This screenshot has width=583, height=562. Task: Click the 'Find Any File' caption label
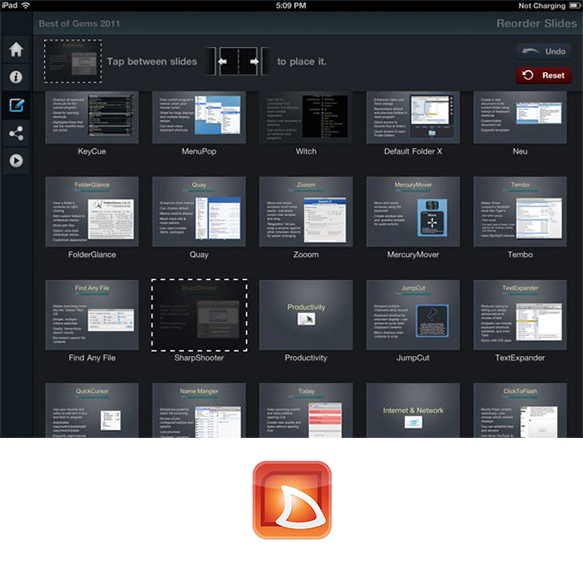[x=92, y=358]
